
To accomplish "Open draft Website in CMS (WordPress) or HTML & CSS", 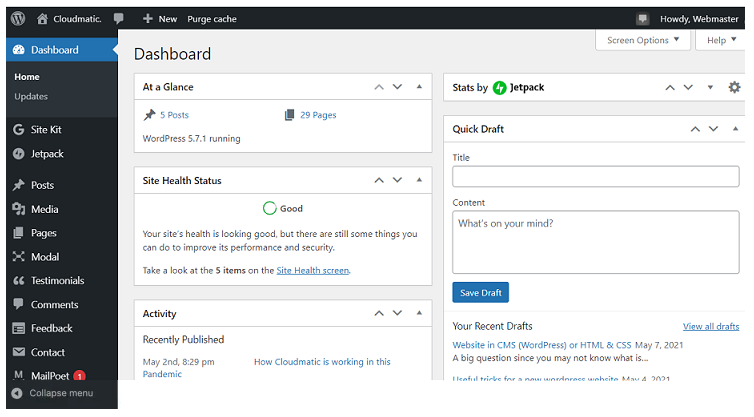I will pos(542,345).
